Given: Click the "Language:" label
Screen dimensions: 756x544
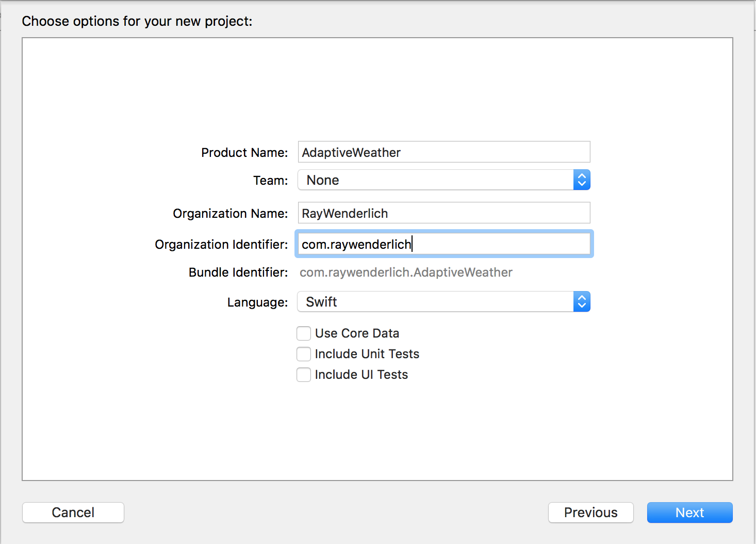Looking at the screenshot, I should 257,302.
